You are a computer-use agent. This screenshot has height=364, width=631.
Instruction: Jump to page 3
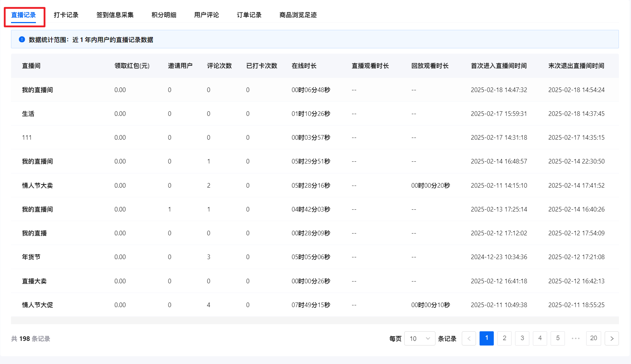[522, 338]
